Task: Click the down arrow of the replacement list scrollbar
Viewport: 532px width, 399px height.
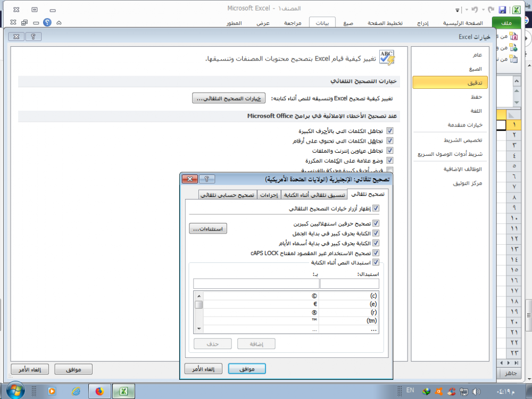Action: 199,329
